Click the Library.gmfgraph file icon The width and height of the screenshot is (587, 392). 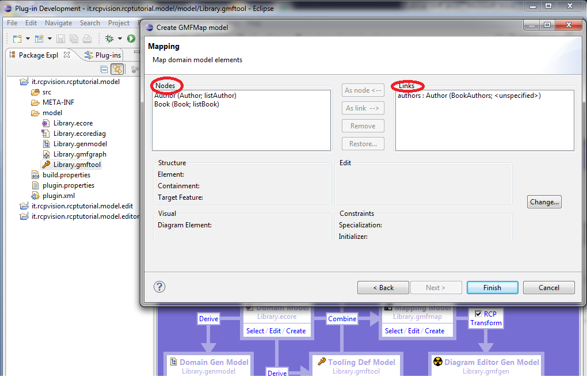pos(45,154)
